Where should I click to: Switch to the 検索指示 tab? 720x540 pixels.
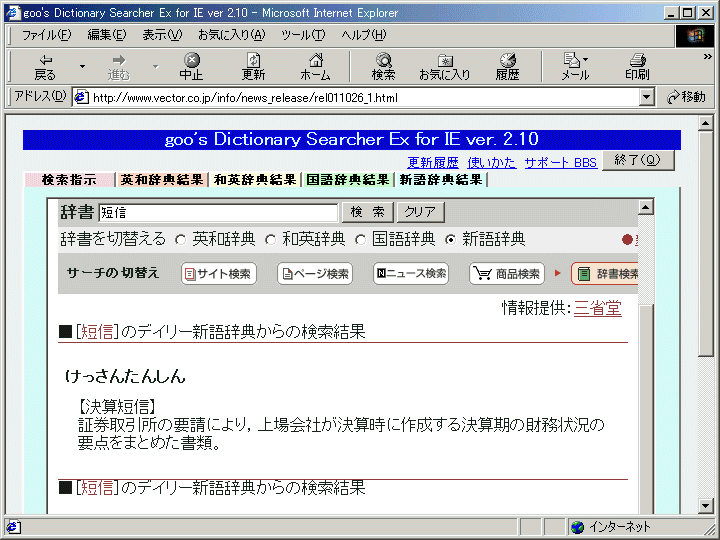(x=69, y=180)
